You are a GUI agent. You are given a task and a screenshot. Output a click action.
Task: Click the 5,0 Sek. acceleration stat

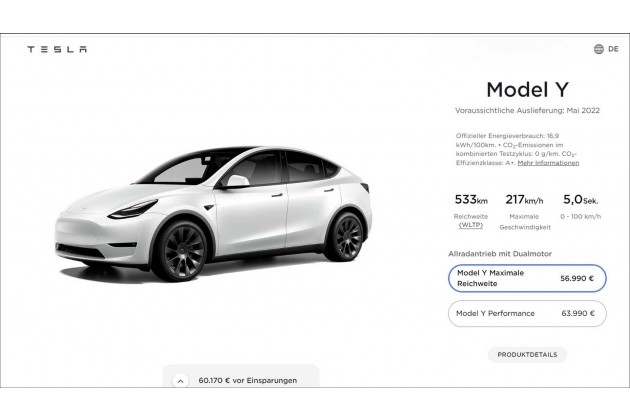point(582,205)
